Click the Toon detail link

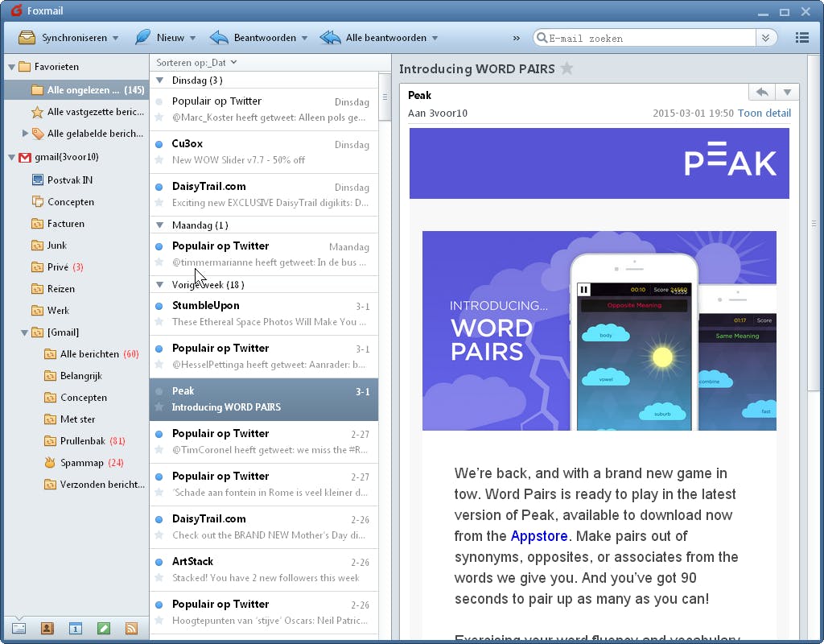coord(764,113)
